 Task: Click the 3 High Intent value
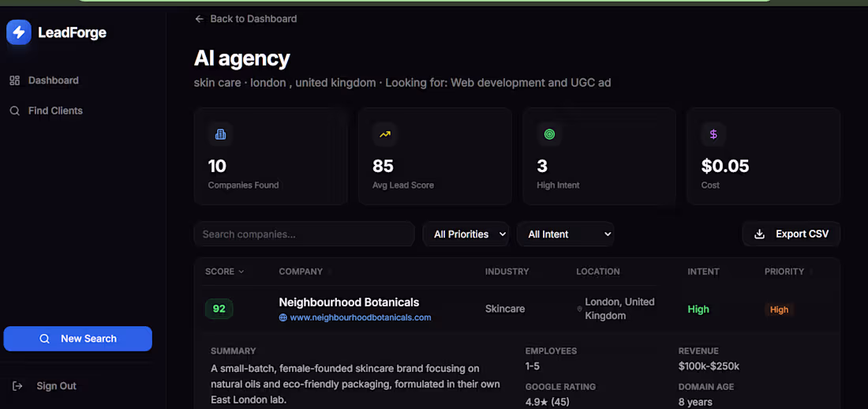click(x=542, y=166)
